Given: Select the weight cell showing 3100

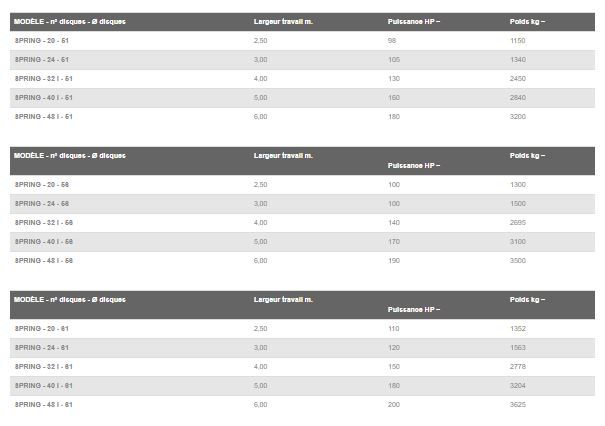Looking at the screenshot, I should [517, 241].
